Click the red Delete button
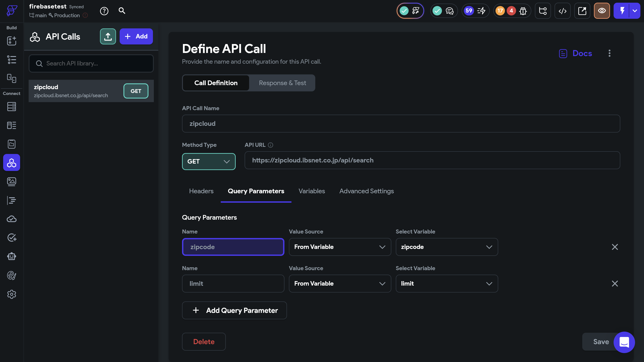Image resolution: width=644 pixels, height=362 pixels. [203, 341]
